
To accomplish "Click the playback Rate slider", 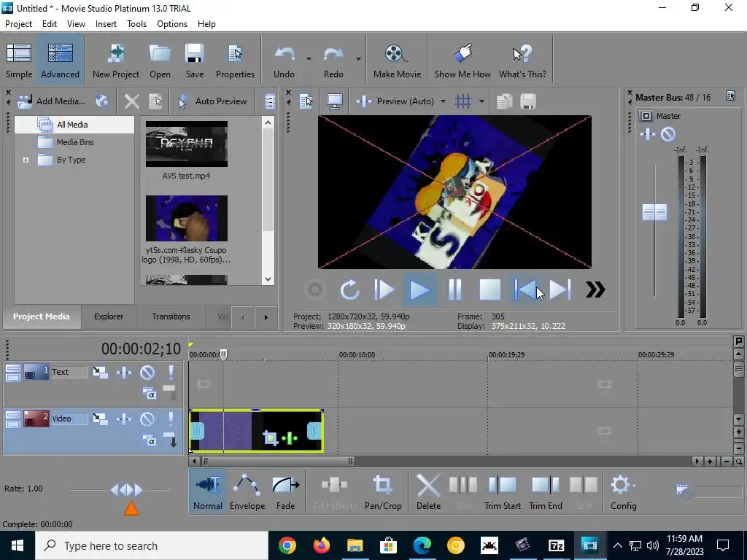I will click(x=125, y=489).
